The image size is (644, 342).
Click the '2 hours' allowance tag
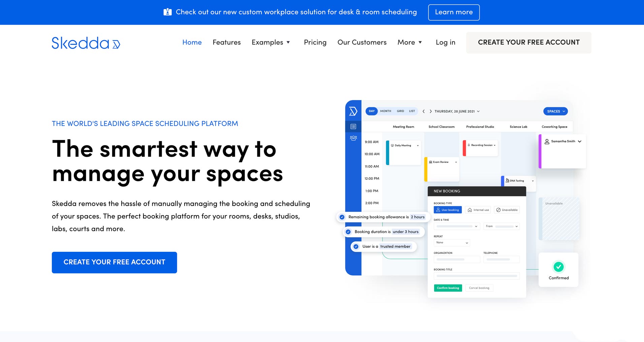418,217
